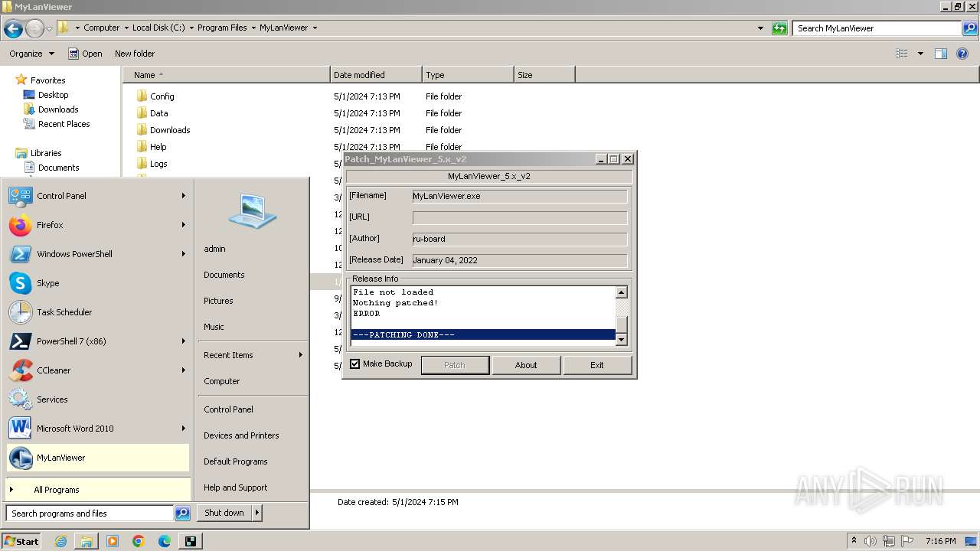Screen dimensions: 980x551
Task: Launch MyLanViewer from Start menu
Action: tap(98, 458)
